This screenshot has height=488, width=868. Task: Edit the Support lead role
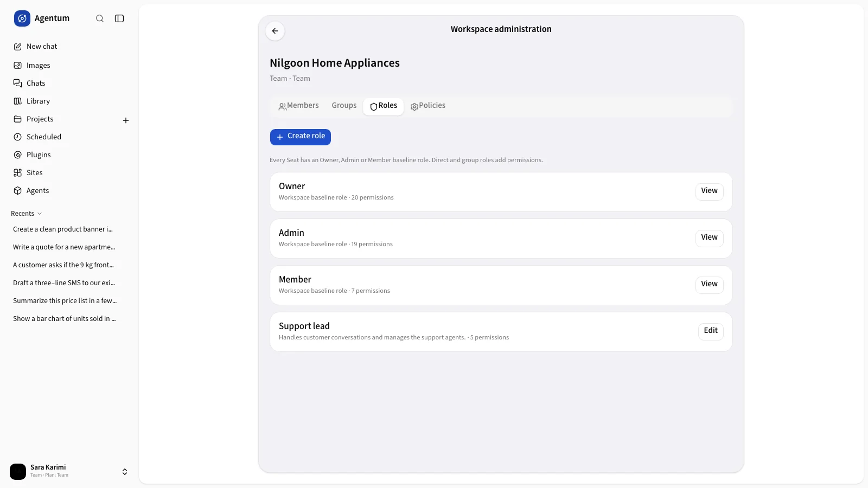(711, 331)
